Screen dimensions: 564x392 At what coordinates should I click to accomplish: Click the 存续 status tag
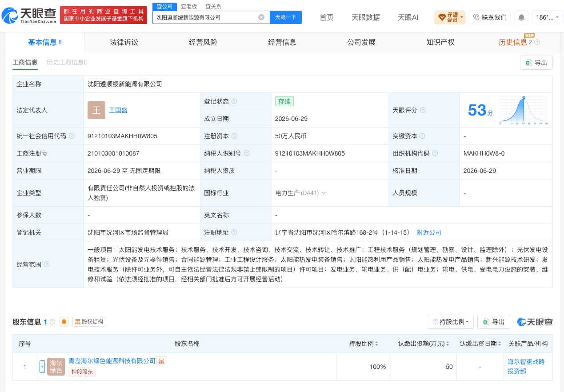click(284, 101)
